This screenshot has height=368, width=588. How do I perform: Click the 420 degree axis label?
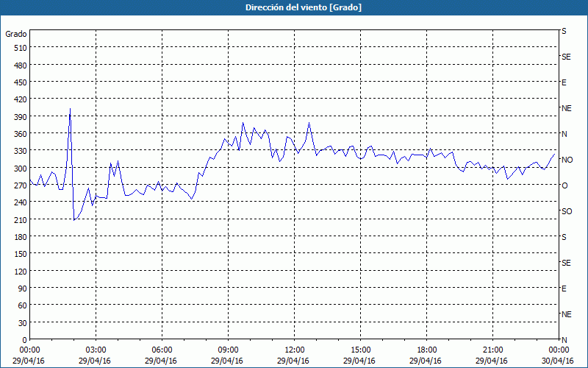coord(21,99)
